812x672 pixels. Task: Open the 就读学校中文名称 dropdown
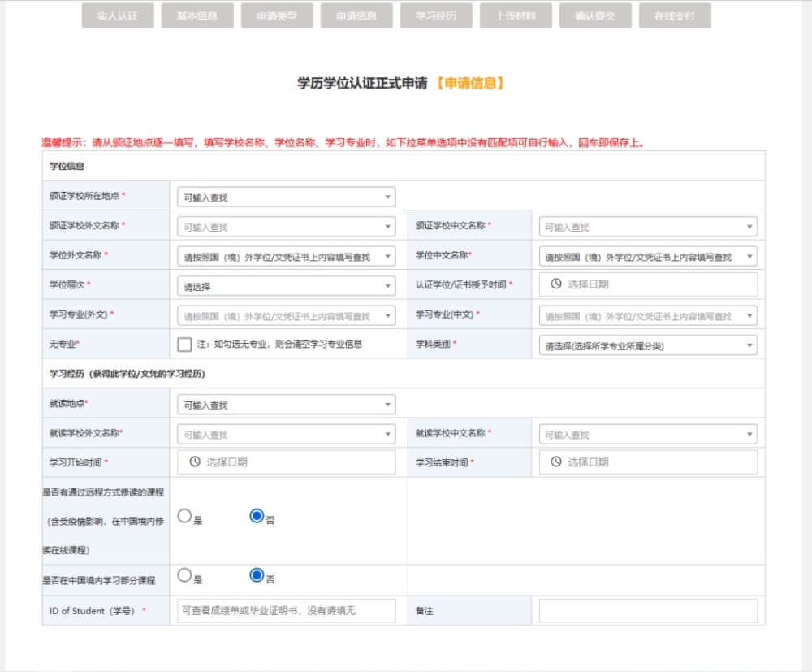tap(648, 434)
